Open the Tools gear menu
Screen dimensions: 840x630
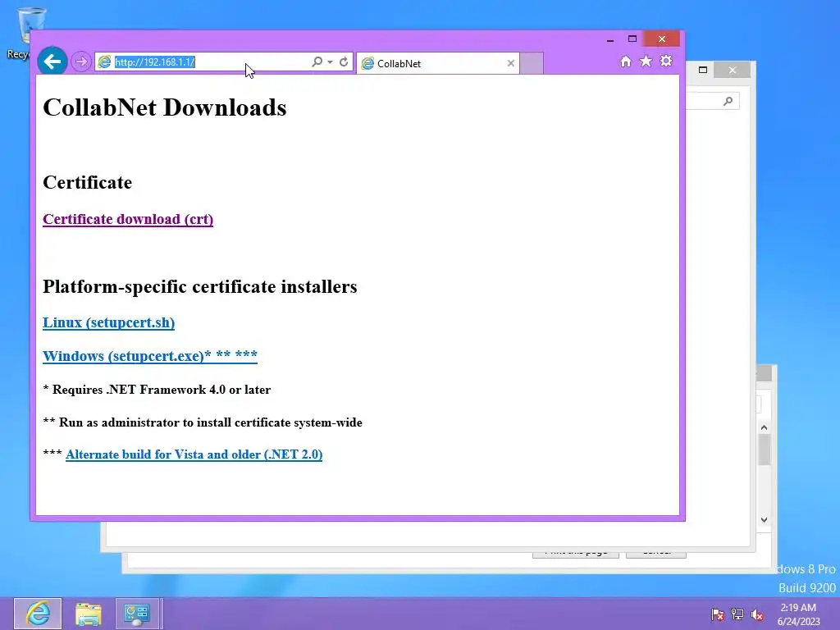(666, 61)
